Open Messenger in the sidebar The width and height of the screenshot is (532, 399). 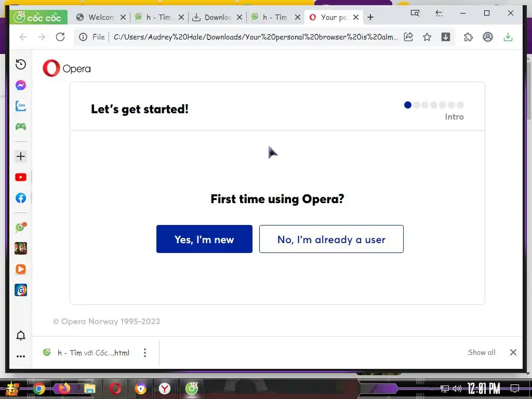click(x=21, y=85)
